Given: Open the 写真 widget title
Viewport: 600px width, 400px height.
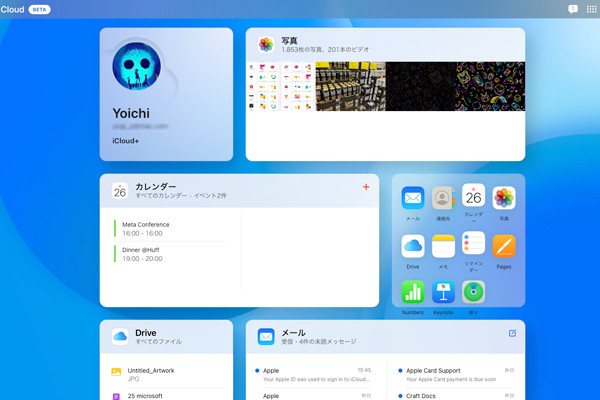Looking at the screenshot, I should click(x=289, y=41).
